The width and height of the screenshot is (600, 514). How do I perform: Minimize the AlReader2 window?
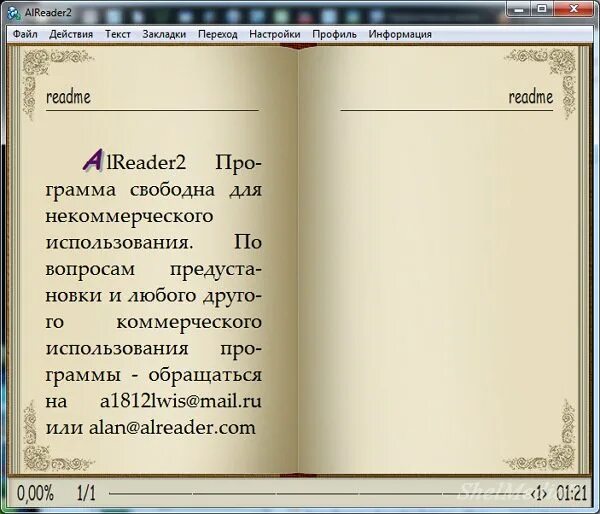coord(519,9)
